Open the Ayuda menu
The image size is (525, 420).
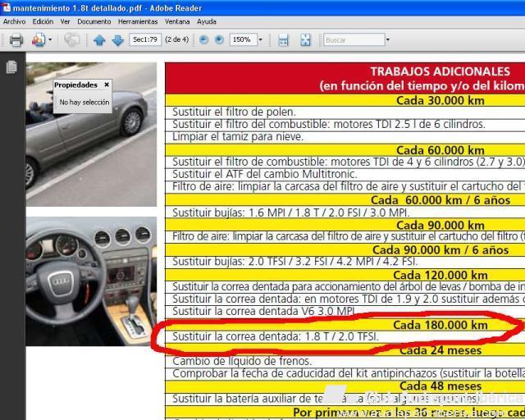207,21
